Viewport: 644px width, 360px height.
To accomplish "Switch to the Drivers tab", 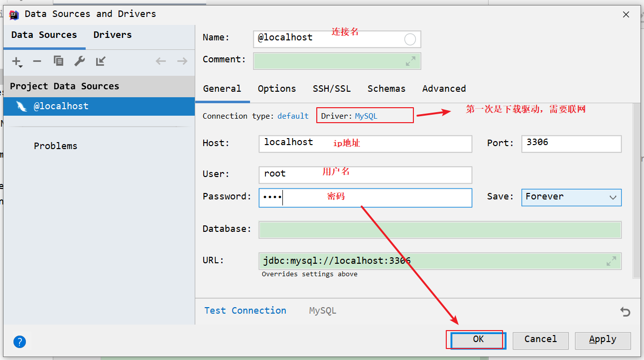I will click(113, 35).
